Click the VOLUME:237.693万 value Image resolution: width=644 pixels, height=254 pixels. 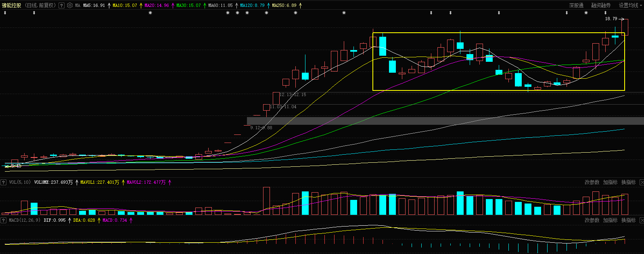coord(53,182)
